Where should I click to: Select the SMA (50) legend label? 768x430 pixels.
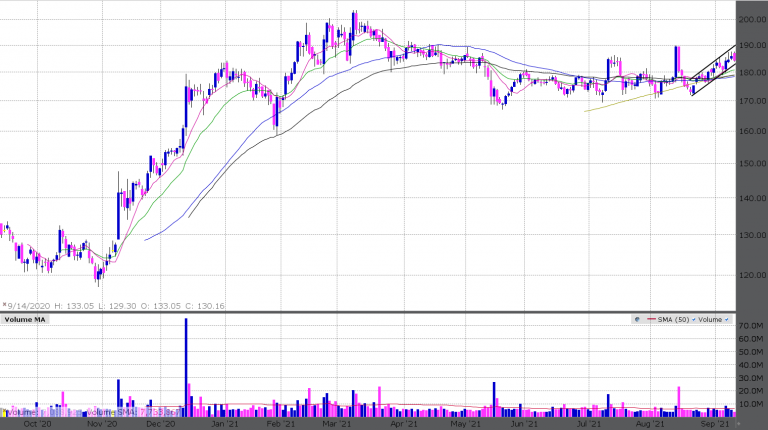tap(677, 320)
